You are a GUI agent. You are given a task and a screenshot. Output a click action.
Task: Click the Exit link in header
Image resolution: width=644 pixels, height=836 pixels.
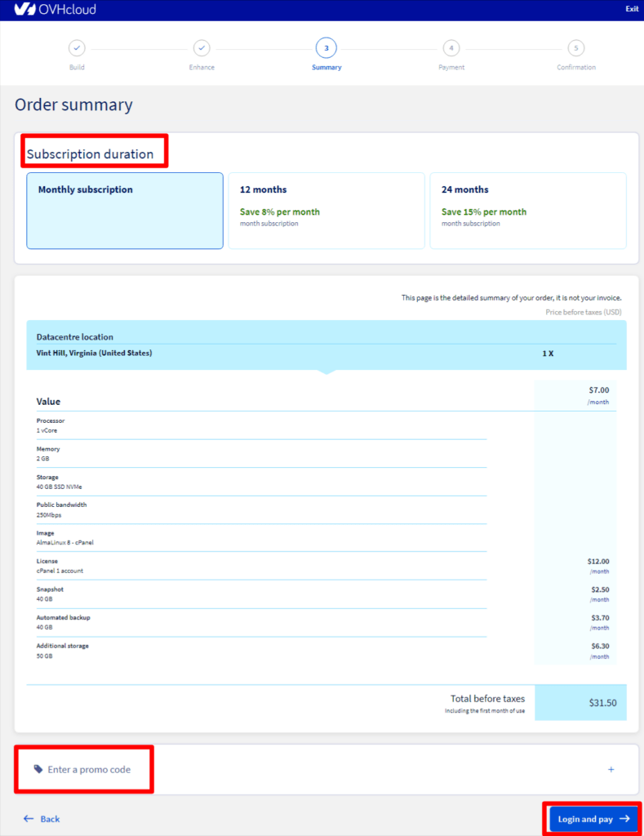tap(632, 8)
